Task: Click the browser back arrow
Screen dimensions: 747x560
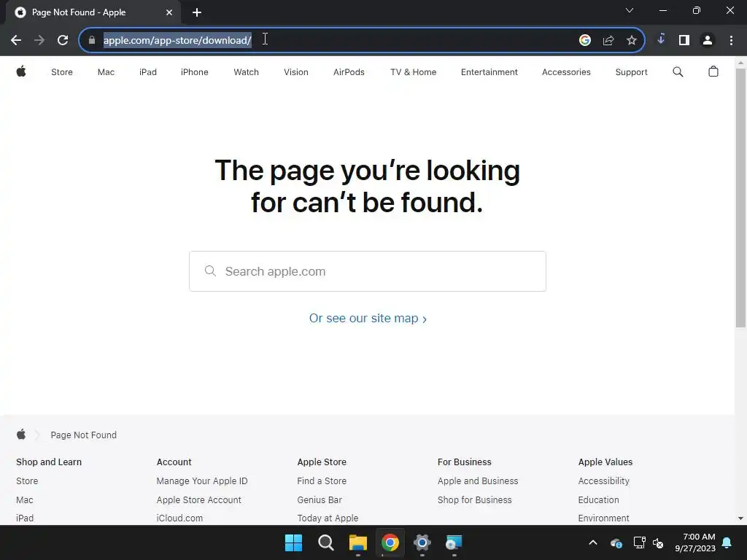Action: [x=16, y=40]
